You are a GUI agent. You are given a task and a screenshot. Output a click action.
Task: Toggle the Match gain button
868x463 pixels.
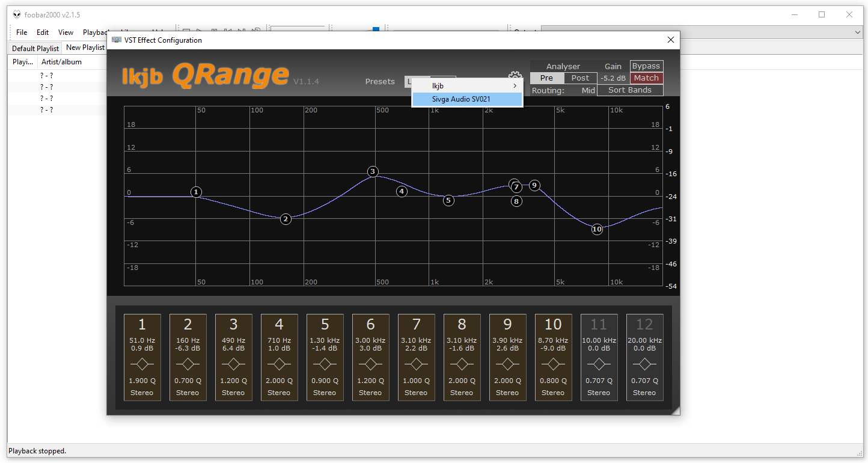(x=646, y=78)
